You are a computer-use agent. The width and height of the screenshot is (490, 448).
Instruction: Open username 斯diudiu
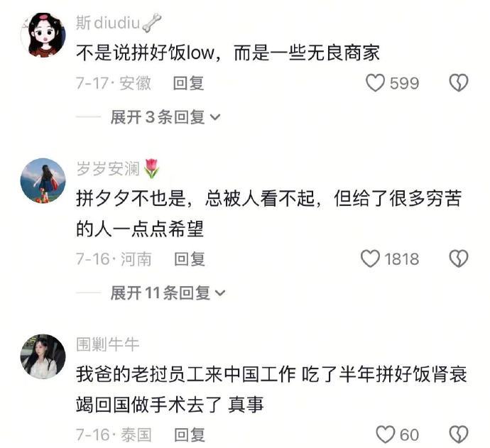point(119,23)
